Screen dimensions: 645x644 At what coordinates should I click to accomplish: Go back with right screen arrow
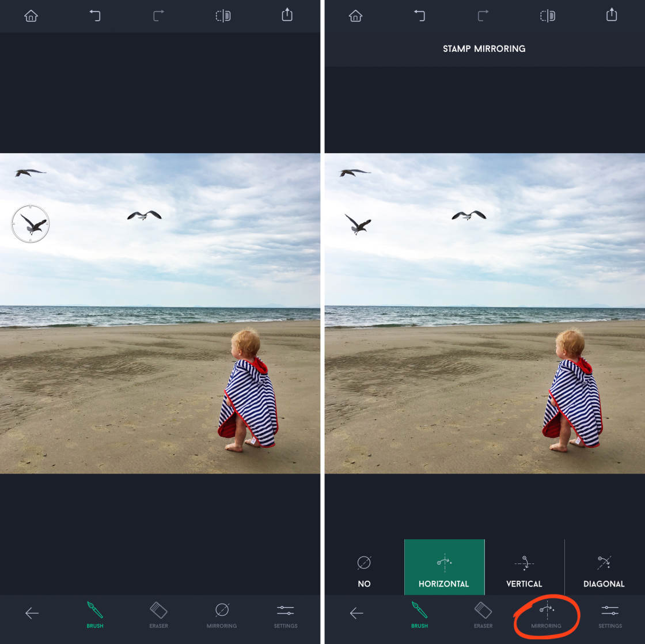[356, 613]
